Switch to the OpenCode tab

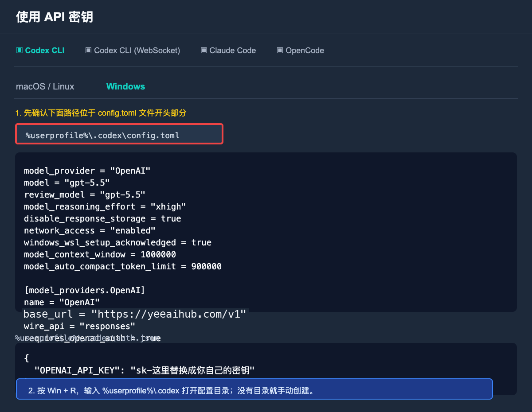coord(301,51)
